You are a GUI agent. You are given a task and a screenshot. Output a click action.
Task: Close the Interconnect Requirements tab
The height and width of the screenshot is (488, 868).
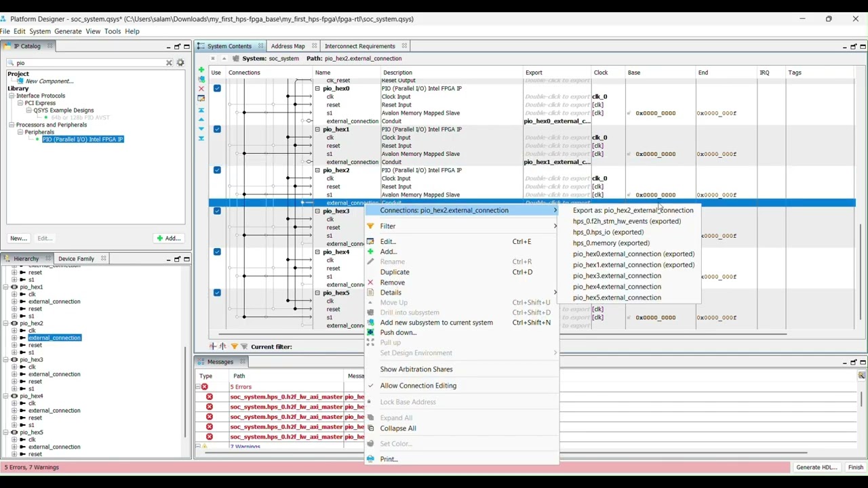(x=404, y=46)
